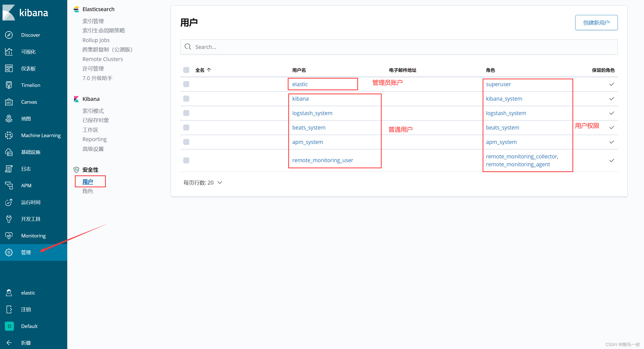The image size is (644, 349).
Task: Click the Roles column header (角色)
Action: (490, 70)
